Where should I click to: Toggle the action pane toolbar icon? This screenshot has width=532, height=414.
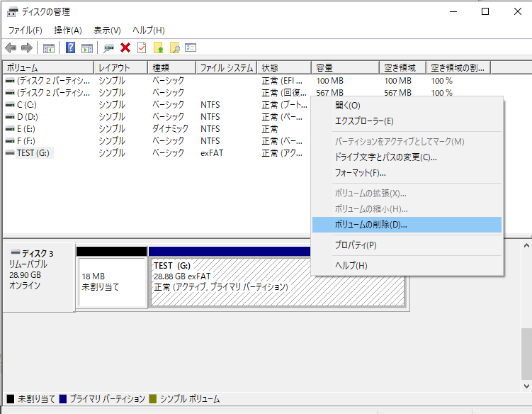click(x=87, y=48)
